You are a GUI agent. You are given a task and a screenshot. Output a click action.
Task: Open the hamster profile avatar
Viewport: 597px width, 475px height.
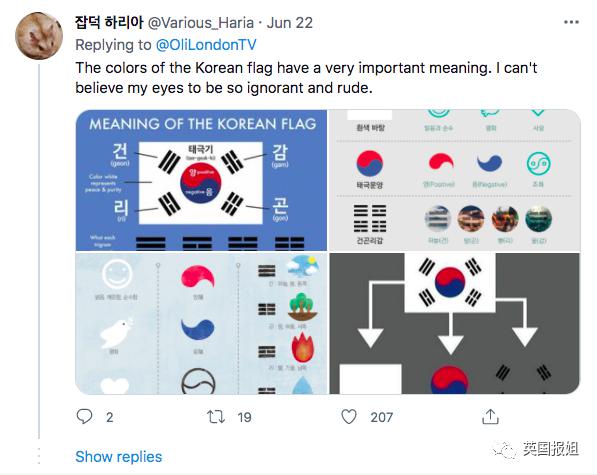tap(39, 35)
